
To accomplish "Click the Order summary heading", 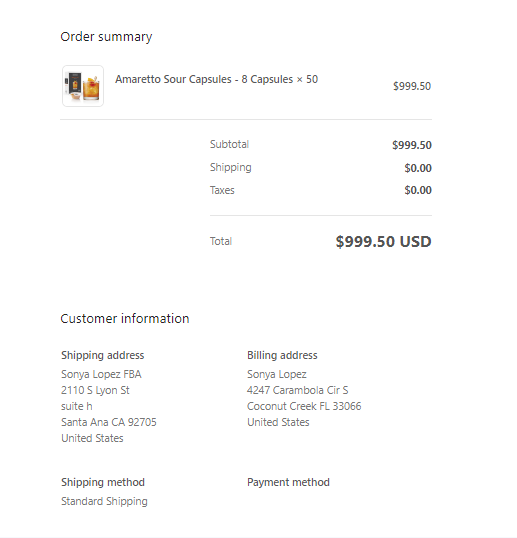I will 106,37.
